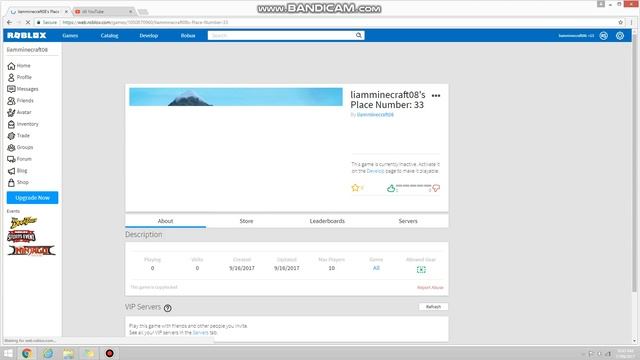Open the VIP Servers help icon
This screenshot has width=640, height=360.
pyautogui.click(x=167, y=308)
